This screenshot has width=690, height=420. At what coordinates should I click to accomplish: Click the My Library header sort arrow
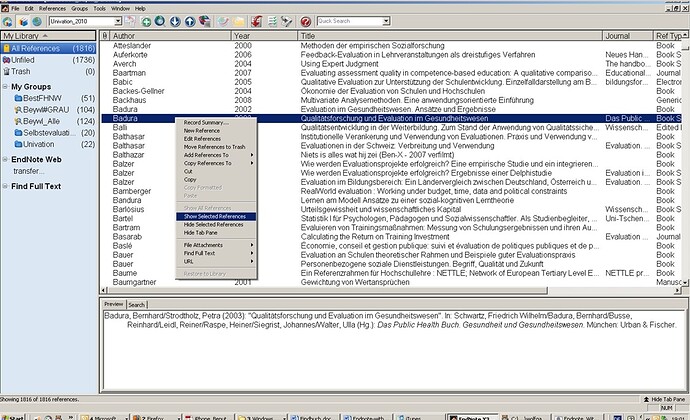click(x=45, y=36)
